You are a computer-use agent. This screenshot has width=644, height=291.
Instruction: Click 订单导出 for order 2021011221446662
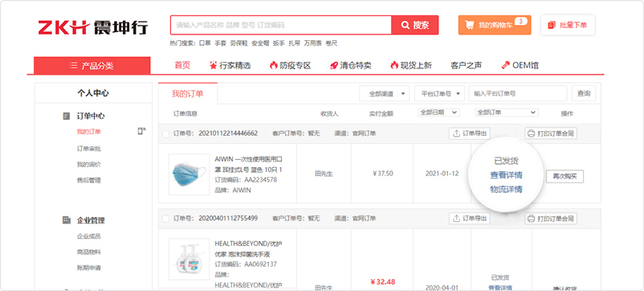(x=470, y=133)
